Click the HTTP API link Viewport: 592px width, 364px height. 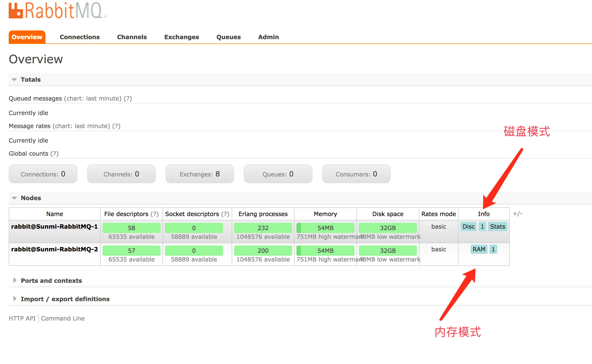22,318
